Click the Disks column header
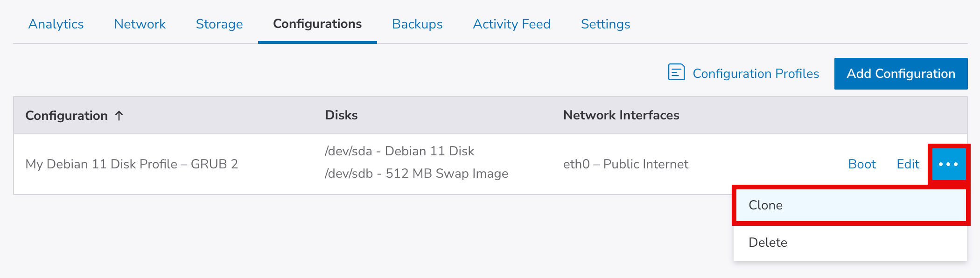Viewport: 980px width, 278px height. pos(341,115)
